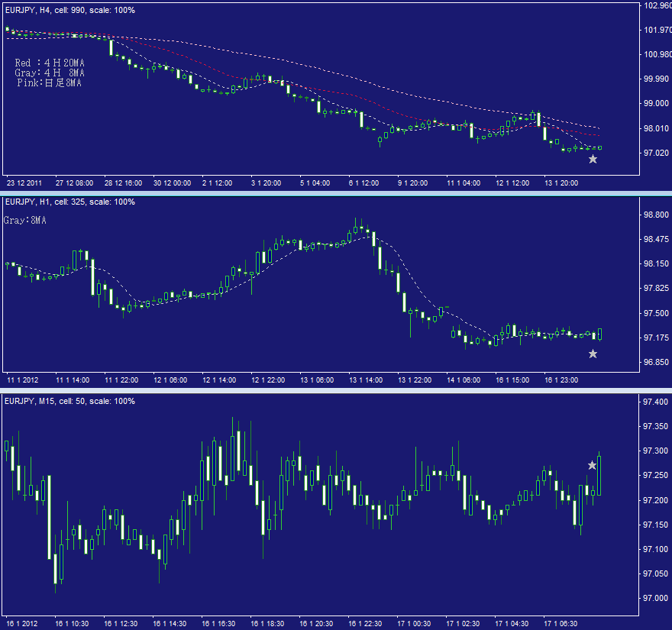Click the '16 1 2012' date label

pyautogui.click(x=22, y=624)
